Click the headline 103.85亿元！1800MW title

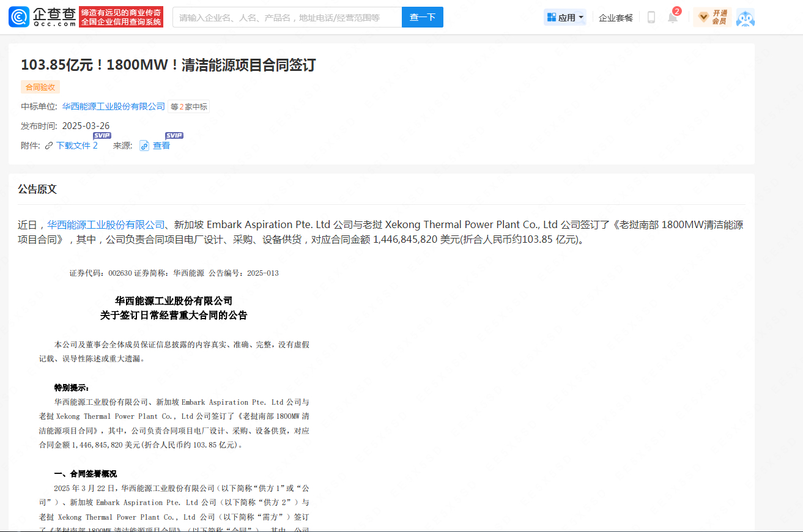168,65
